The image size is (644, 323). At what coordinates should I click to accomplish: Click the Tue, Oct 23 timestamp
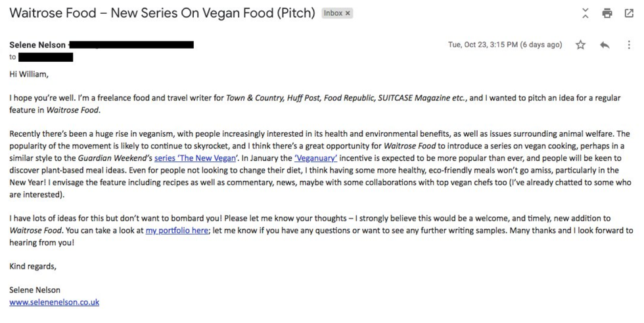click(x=505, y=45)
